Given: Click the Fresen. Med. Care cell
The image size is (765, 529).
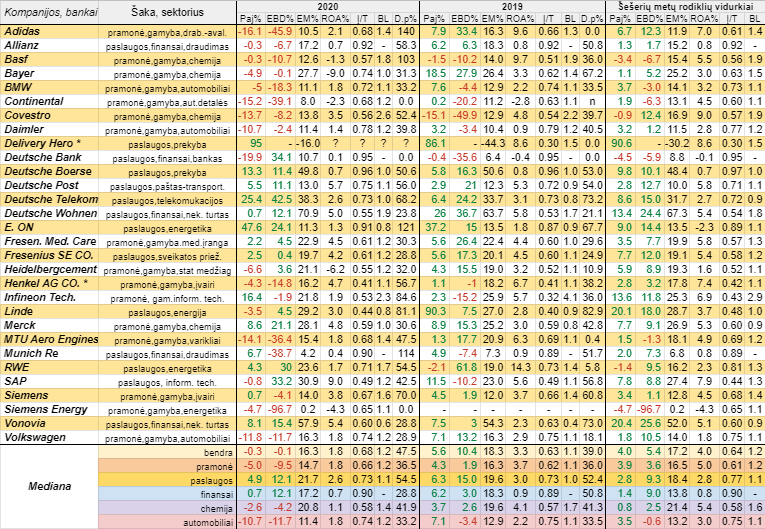Looking at the screenshot, I should [x=50, y=242].
